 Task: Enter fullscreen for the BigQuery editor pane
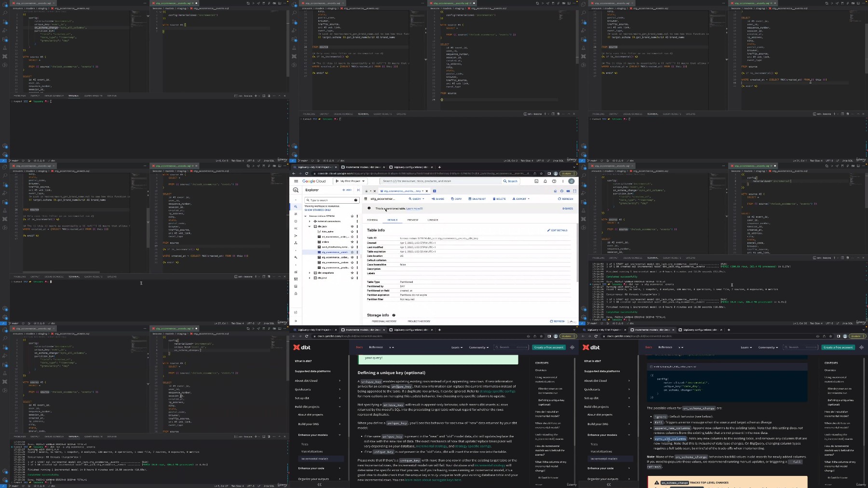[575, 191]
